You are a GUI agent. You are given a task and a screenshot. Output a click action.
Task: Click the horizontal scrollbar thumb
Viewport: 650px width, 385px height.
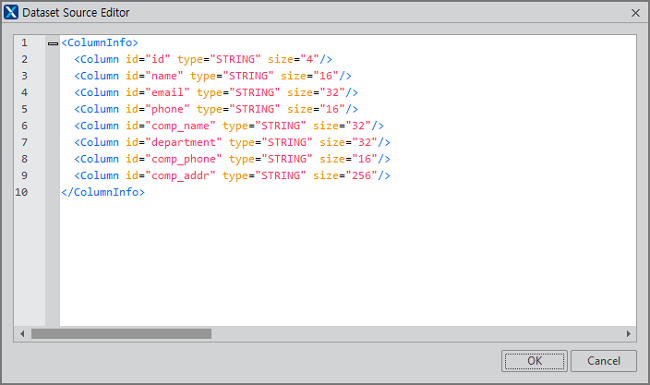[x=121, y=334]
